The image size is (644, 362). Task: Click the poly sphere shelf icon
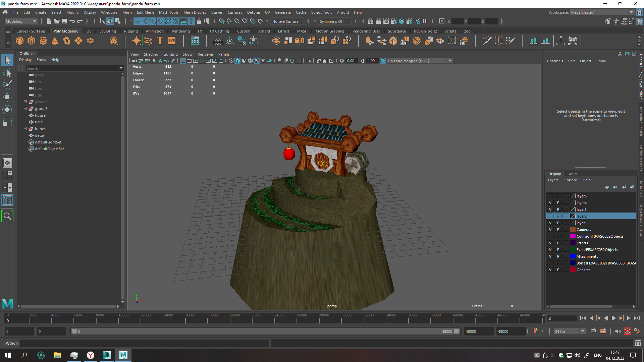coord(20,41)
